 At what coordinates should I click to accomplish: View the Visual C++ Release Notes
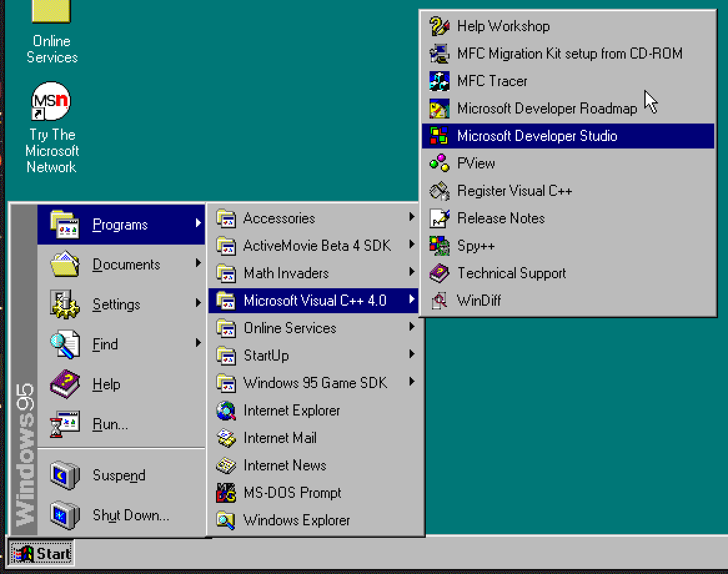pos(501,218)
